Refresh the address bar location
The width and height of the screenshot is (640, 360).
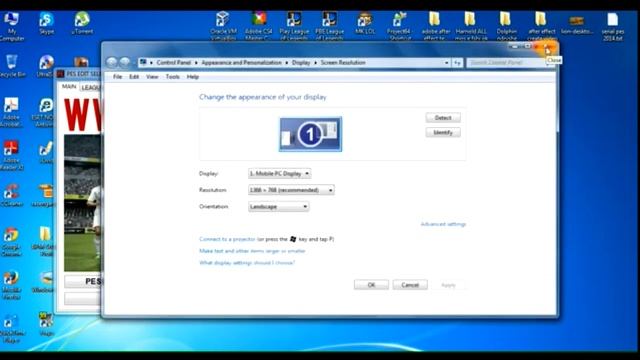pyautogui.click(x=458, y=63)
